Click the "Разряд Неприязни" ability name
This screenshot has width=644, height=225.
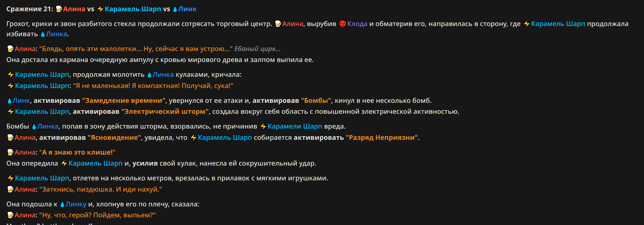pyautogui.click(x=382, y=137)
